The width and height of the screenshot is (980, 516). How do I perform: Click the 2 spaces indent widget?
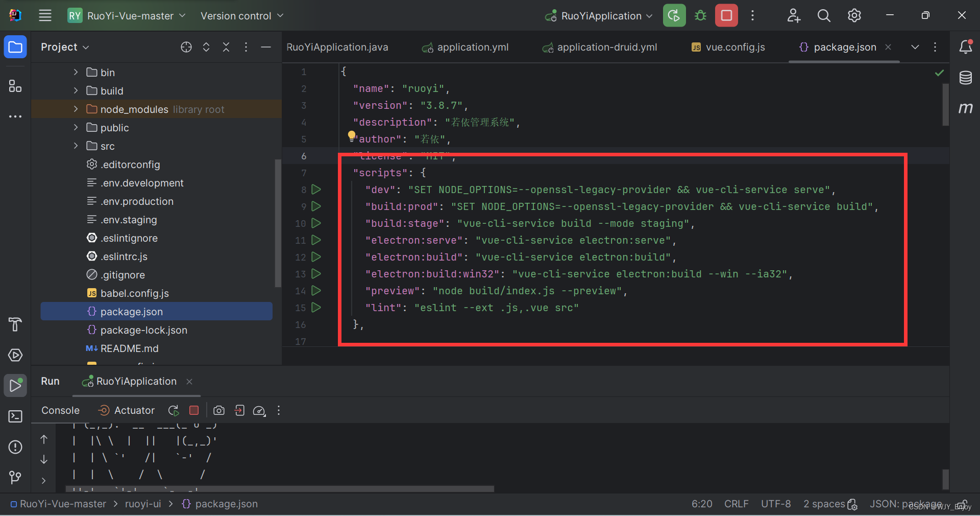point(824,504)
